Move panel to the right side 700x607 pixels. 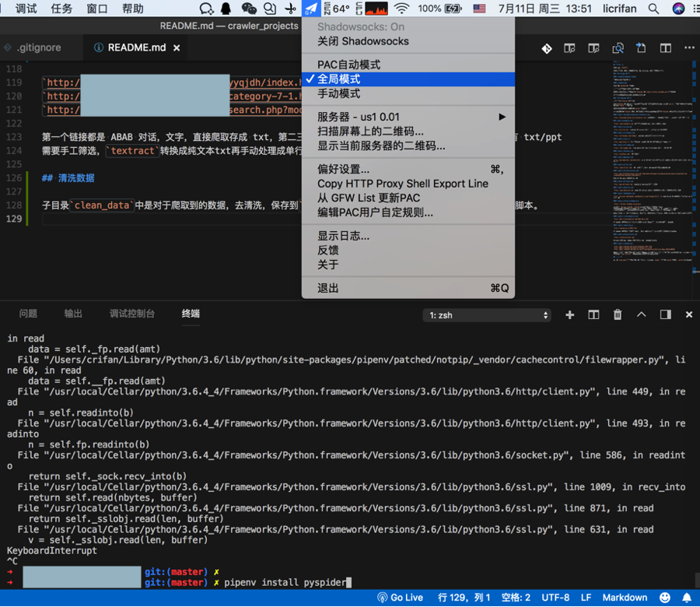(666, 315)
